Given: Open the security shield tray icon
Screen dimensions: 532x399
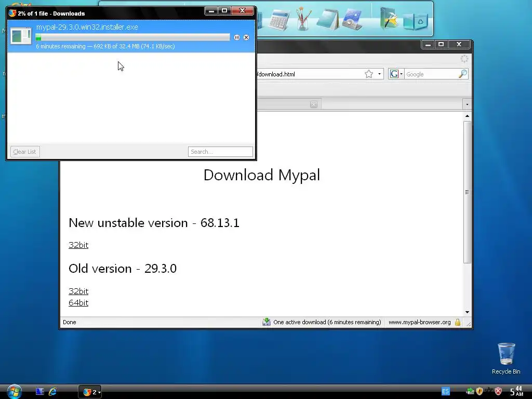Looking at the screenshot, I should 480,392.
